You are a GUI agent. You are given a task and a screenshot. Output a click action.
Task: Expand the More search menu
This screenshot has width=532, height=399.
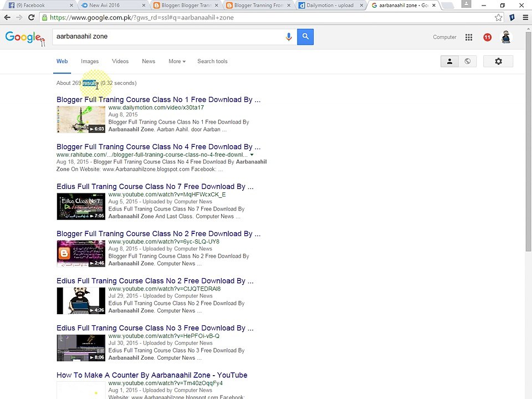pos(177,62)
